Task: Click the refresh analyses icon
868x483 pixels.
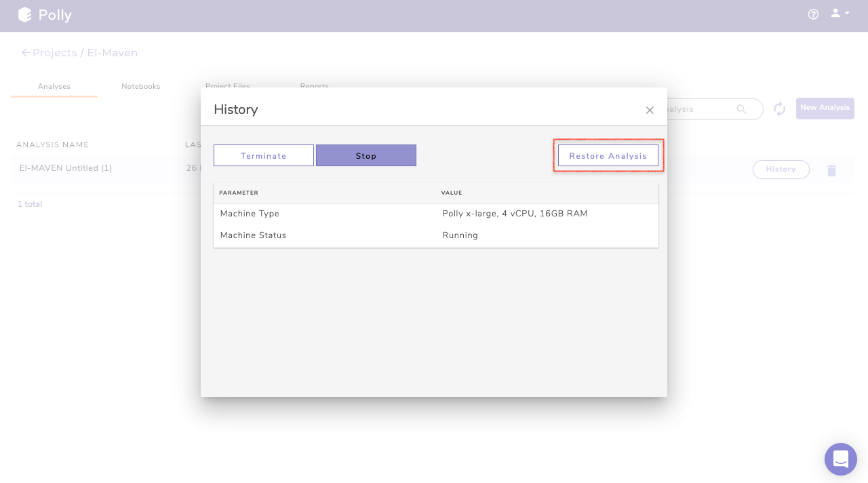Action: pos(780,109)
